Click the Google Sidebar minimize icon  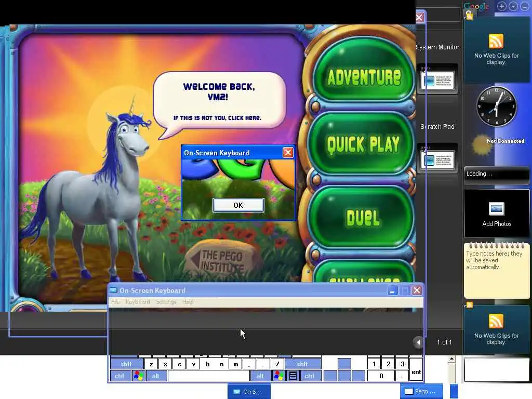click(x=525, y=6)
